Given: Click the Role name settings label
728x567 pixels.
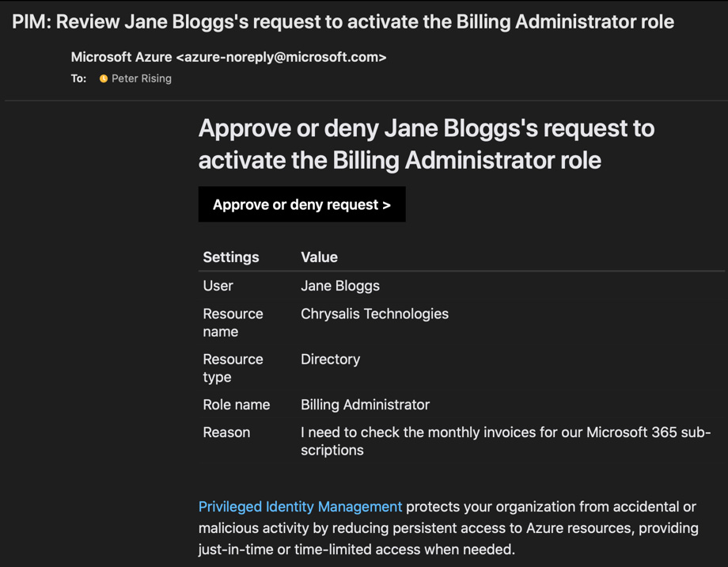Looking at the screenshot, I should click(x=236, y=405).
